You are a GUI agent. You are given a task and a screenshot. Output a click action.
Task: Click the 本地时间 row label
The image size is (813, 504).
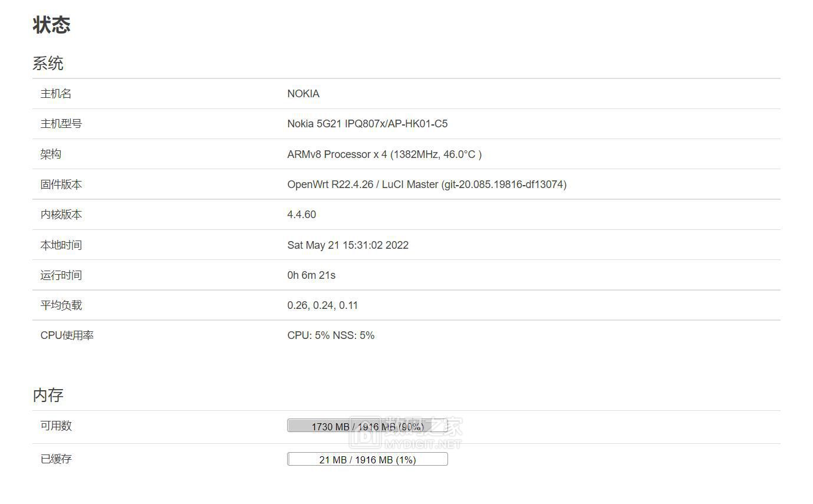click(61, 245)
